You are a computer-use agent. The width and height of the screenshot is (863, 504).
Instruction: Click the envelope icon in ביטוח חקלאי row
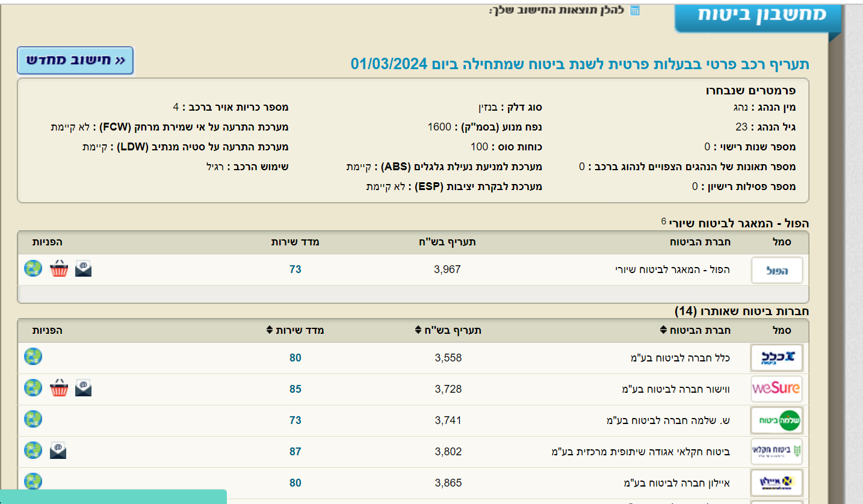pyautogui.click(x=58, y=450)
